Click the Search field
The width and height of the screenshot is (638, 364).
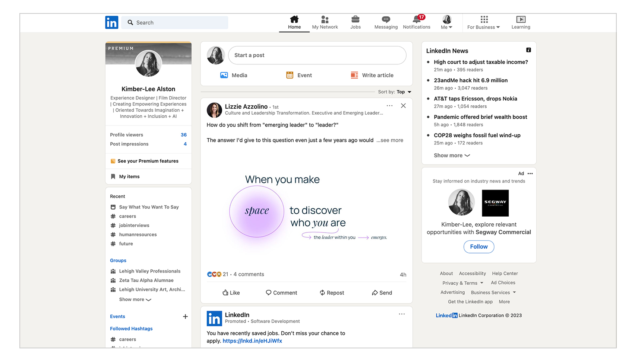pos(175,22)
